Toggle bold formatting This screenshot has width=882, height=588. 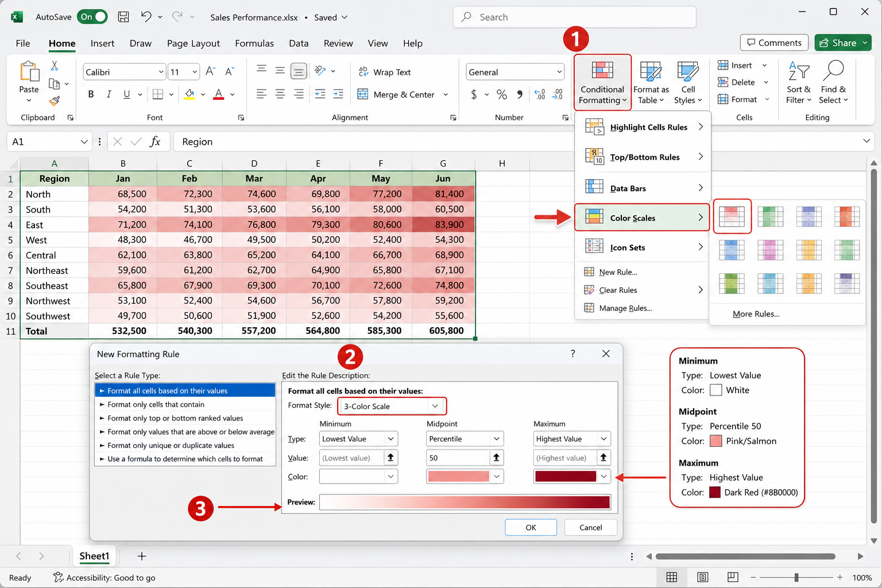pos(91,94)
